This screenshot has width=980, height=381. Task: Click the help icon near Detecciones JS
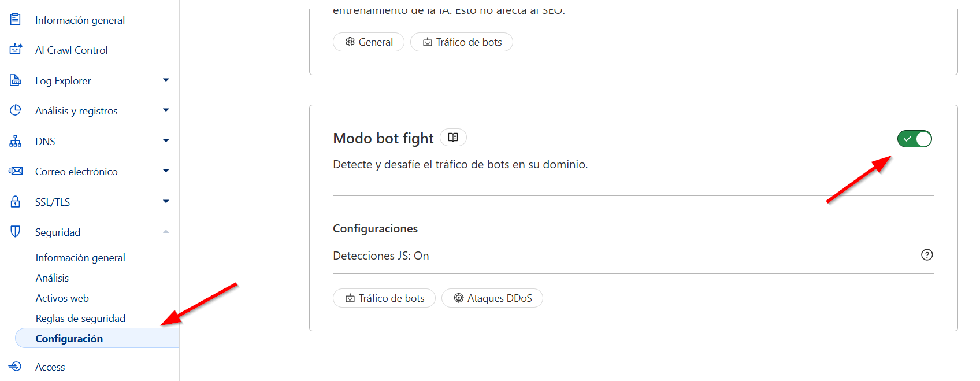(x=927, y=254)
